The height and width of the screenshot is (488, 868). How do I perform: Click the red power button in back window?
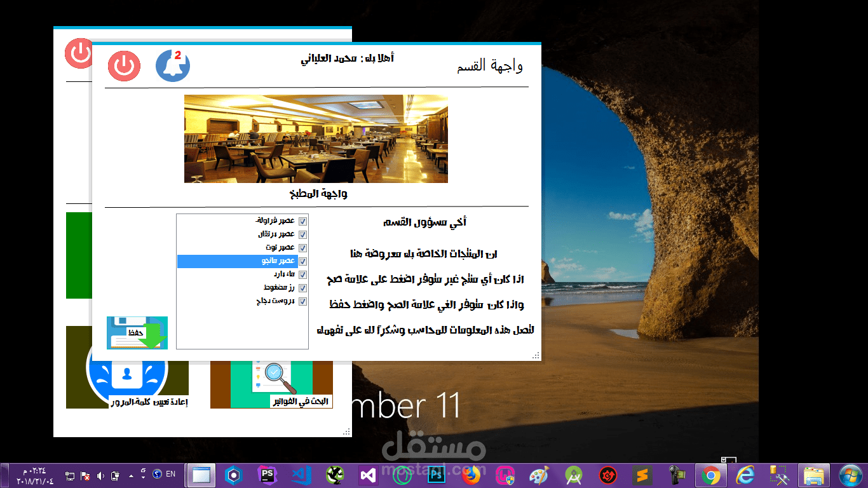pyautogui.click(x=79, y=54)
